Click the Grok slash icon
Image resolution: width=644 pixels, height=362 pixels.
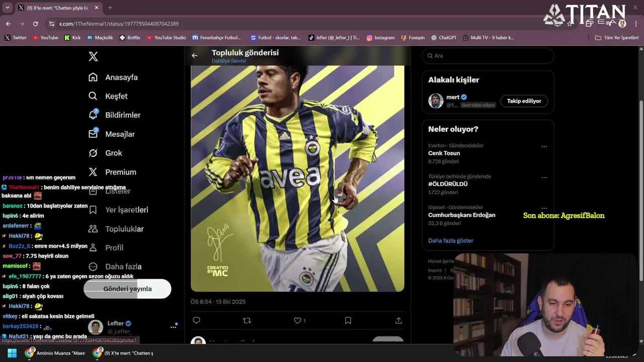click(93, 153)
